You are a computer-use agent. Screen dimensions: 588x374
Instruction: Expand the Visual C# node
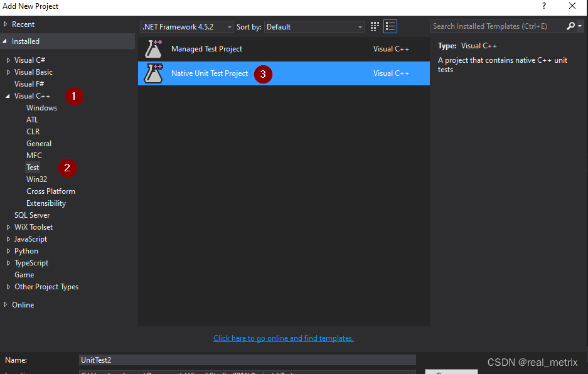tap(8, 60)
